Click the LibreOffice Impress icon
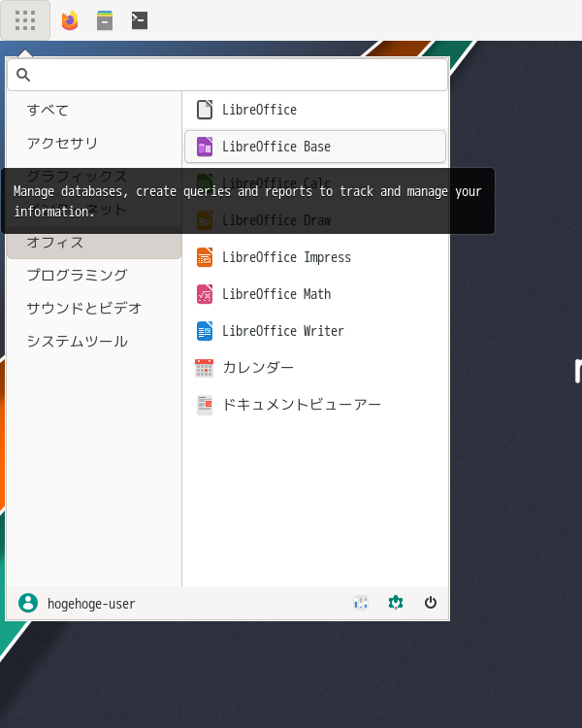The height and width of the screenshot is (728, 582). click(x=205, y=257)
